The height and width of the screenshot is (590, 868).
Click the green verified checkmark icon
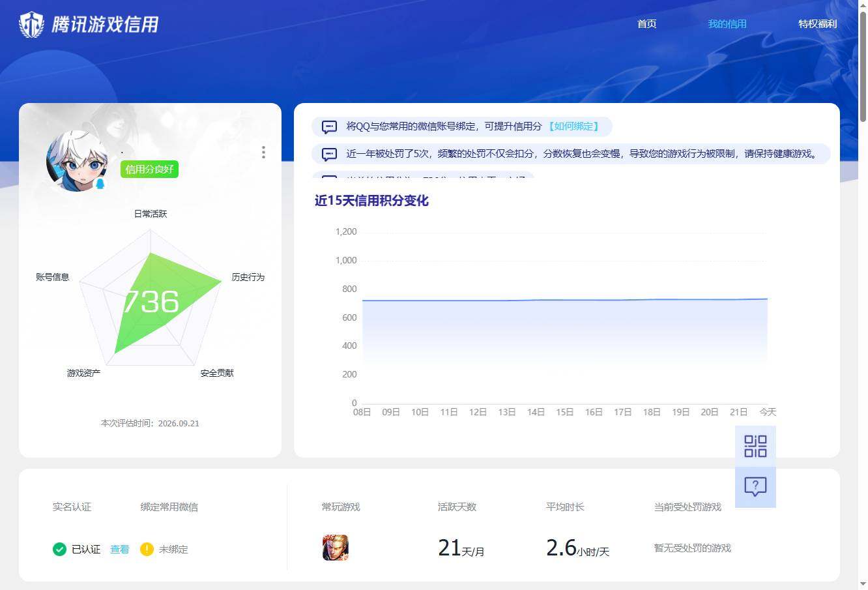pyautogui.click(x=59, y=549)
